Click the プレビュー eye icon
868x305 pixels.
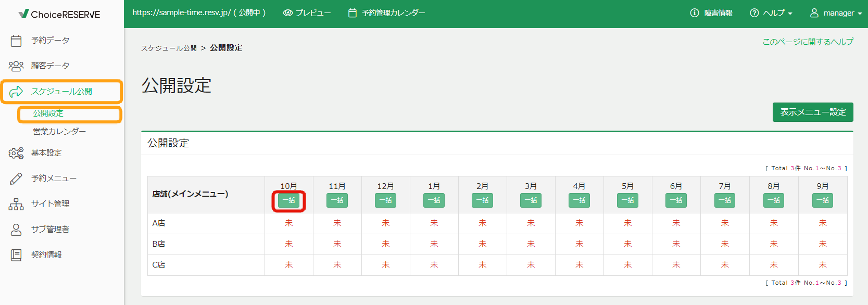pyautogui.click(x=287, y=13)
